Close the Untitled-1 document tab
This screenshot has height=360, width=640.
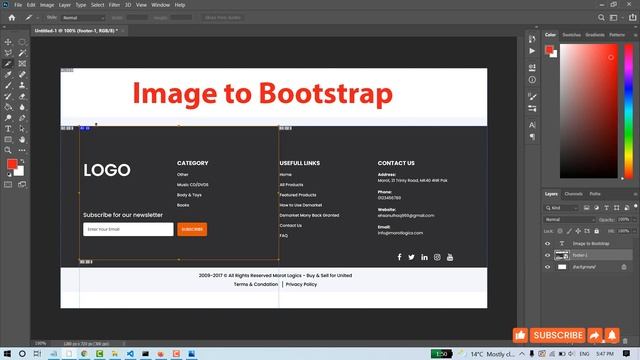point(123,31)
